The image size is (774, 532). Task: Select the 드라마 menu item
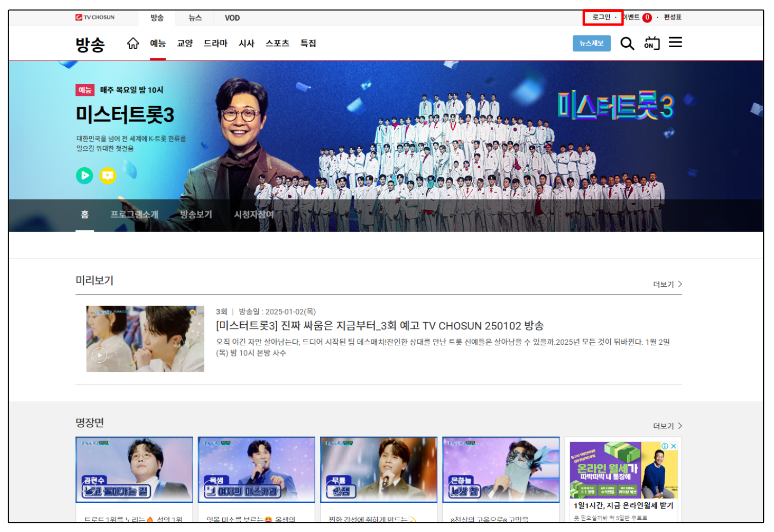(216, 44)
